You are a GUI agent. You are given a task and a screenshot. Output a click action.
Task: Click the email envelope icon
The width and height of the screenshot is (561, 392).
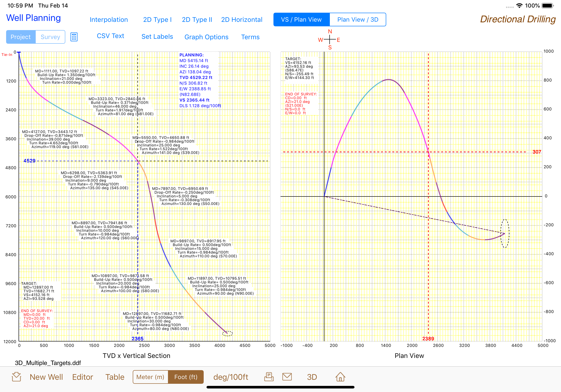287,377
